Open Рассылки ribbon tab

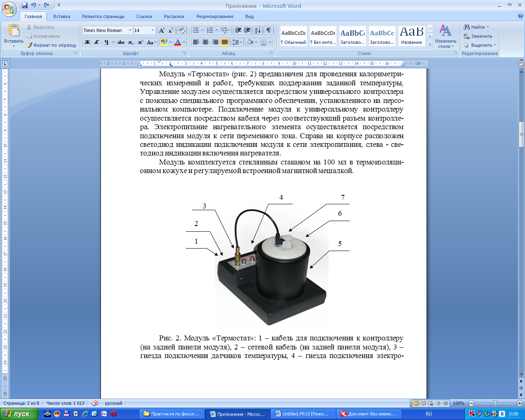pyautogui.click(x=174, y=16)
